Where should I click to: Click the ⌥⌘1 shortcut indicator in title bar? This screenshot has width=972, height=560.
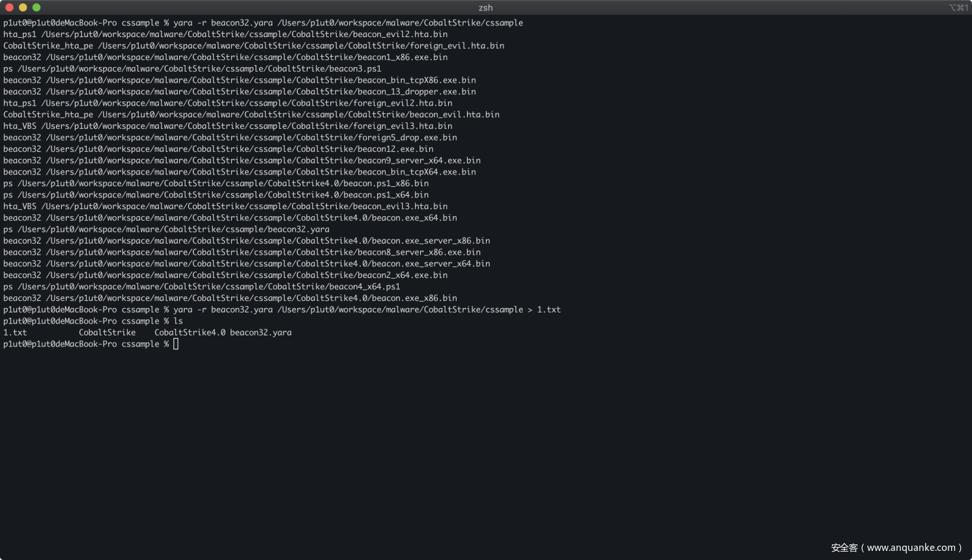pos(958,8)
